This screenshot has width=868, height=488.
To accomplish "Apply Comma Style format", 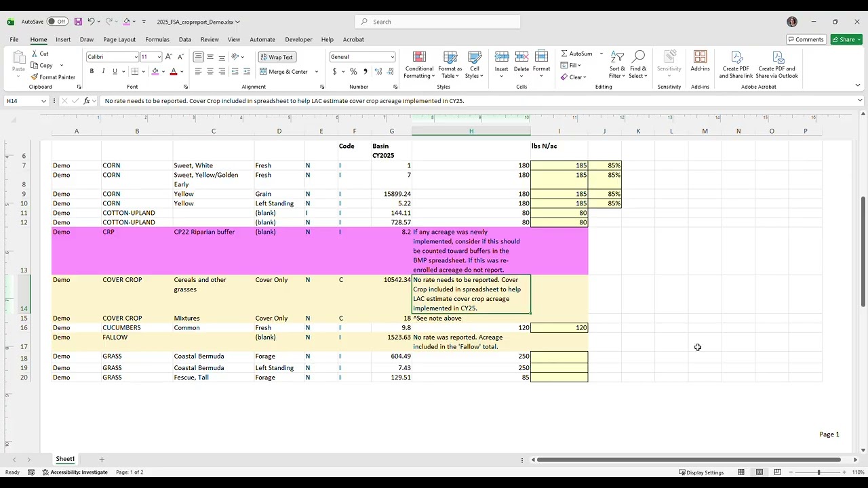I will (366, 71).
